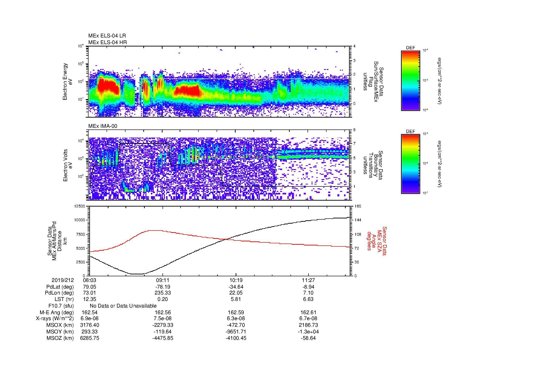Click LST value 5.81
This screenshot has width=555, height=392.
click(236, 299)
